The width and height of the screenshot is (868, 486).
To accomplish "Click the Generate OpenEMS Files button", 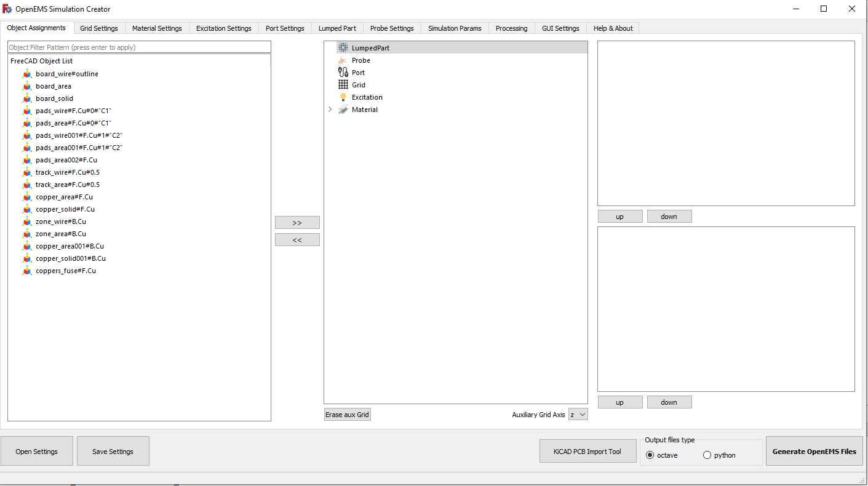I will tap(814, 452).
